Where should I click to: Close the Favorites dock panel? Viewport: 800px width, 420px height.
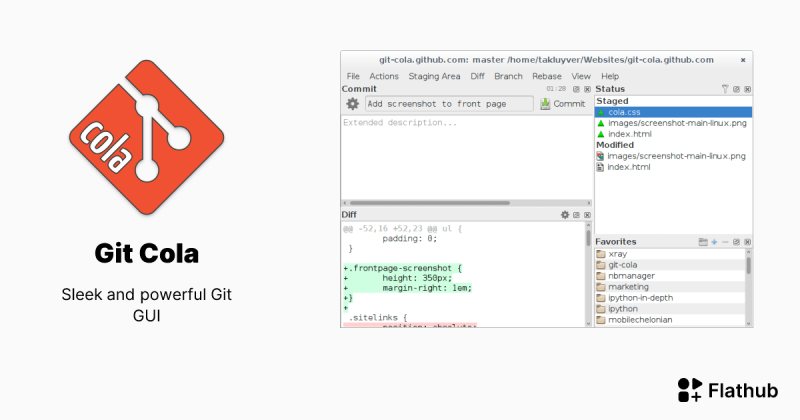coord(747,242)
